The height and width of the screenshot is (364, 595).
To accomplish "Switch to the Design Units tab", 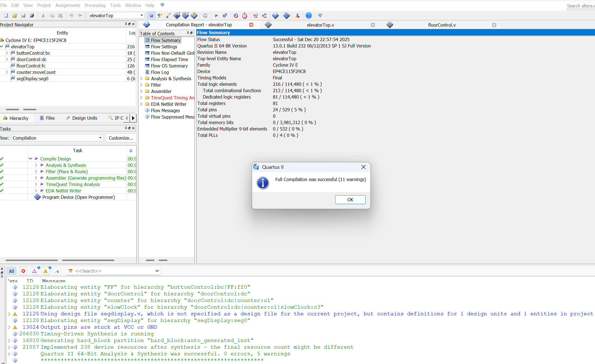I will (82, 118).
